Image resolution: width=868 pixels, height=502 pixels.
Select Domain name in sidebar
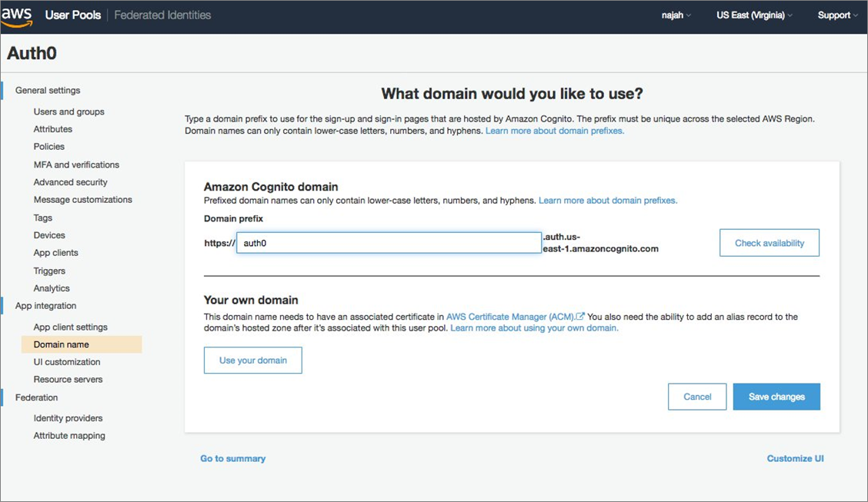[82, 344]
